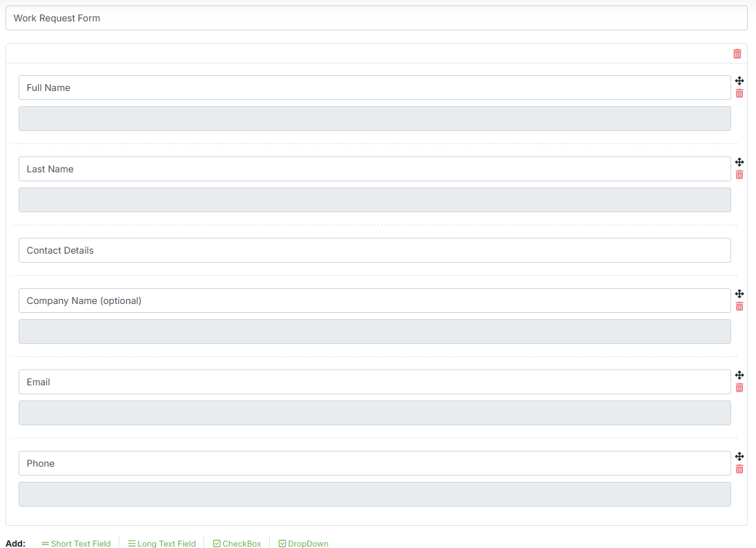Delete the Company Name field
The width and height of the screenshot is (756, 548).
pyautogui.click(x=739, y=305)
